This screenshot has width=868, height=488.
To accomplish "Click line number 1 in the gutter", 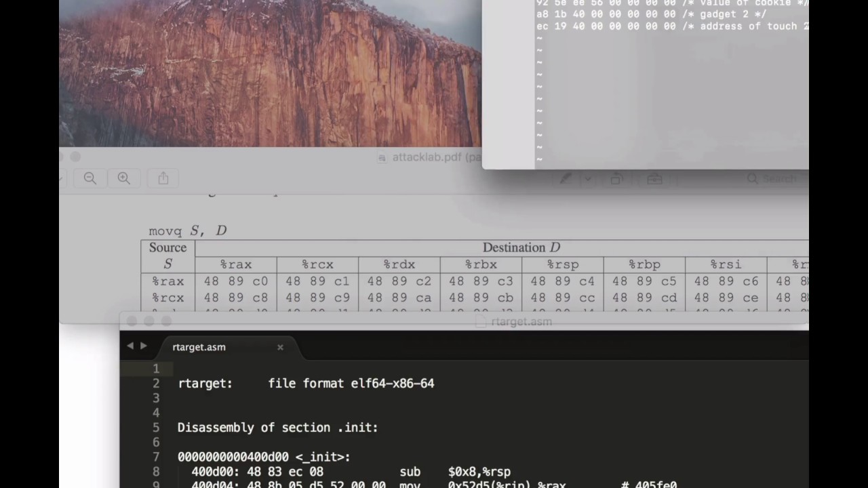I will click(156, 369).
